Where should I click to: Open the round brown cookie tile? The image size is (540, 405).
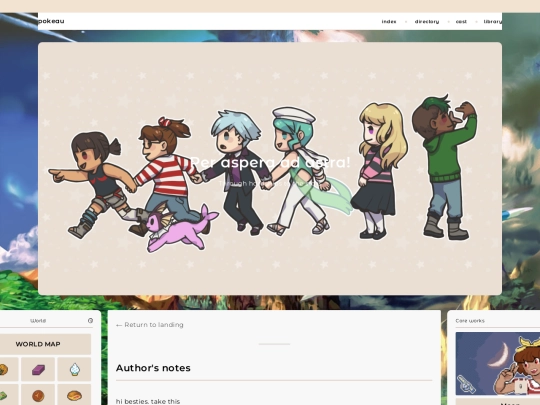pyautogui.click(x=38, y=395)
